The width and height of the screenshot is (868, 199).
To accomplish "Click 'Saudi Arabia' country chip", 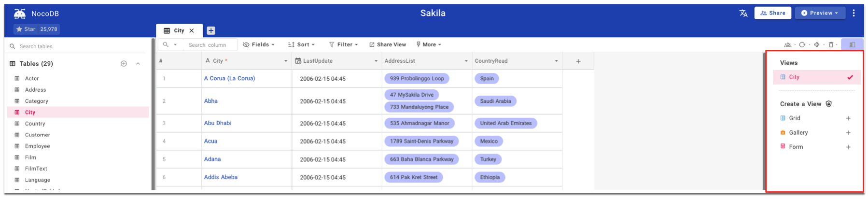I will [x=495, y=101].
